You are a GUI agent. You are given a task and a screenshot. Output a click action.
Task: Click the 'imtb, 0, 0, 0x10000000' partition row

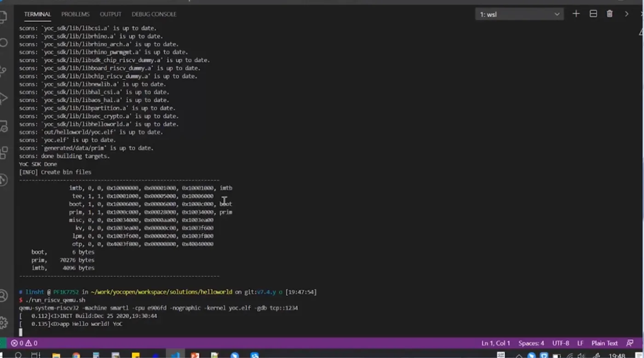pos(150,188)
